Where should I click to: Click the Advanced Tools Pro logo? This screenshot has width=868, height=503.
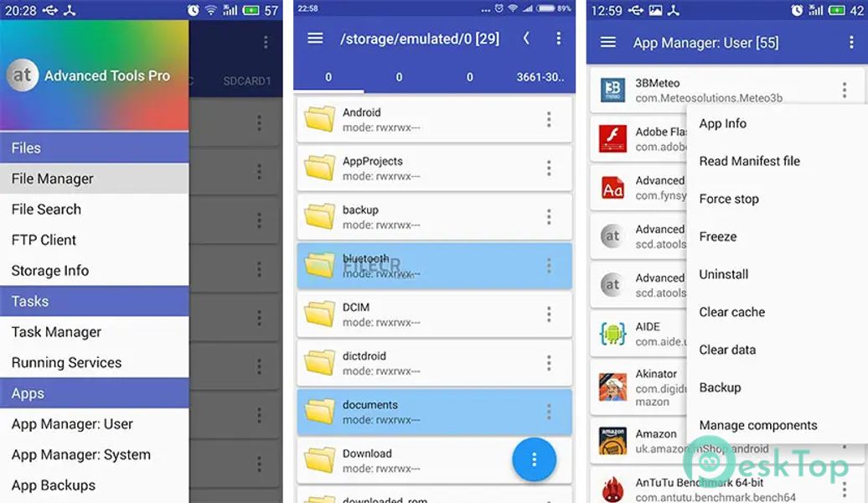tap(23, 75)
